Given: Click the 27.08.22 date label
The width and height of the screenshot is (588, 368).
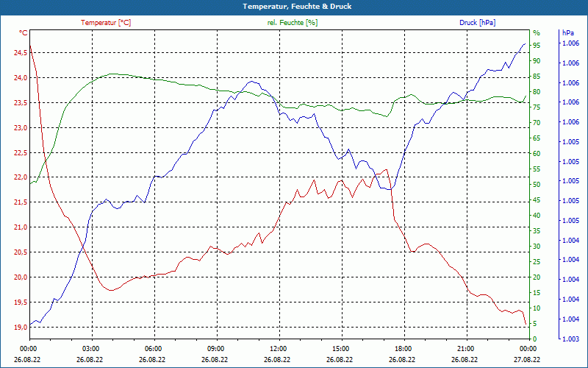Looking at the screenshot, I should click(527, 360).
